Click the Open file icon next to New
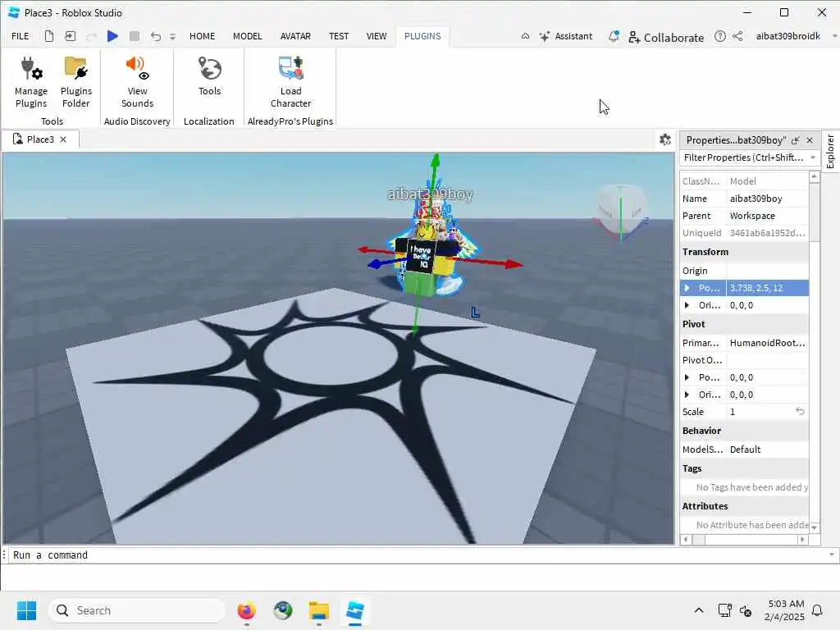This screenshot has width=840, height=630. coord(71,36)
